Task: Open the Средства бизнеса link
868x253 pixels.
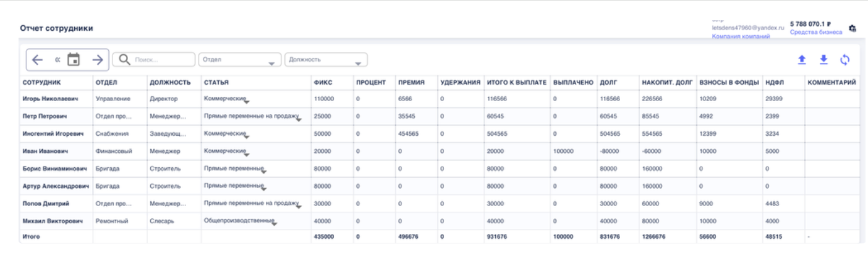Action: click(x=815, y=32)
